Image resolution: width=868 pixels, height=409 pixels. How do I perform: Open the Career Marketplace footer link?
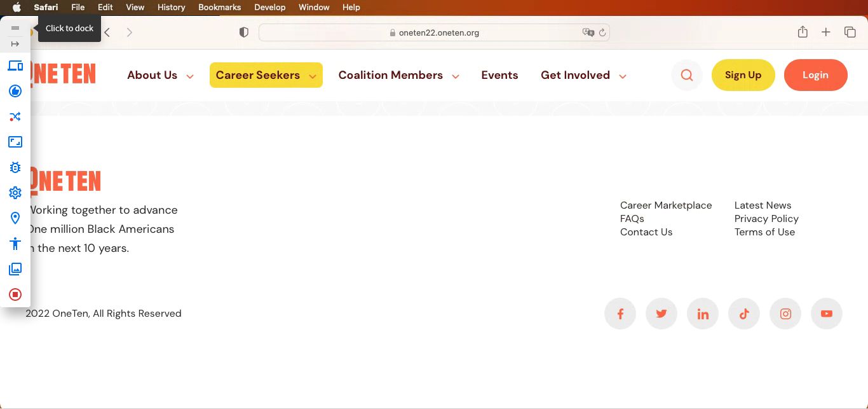(666, 205)
